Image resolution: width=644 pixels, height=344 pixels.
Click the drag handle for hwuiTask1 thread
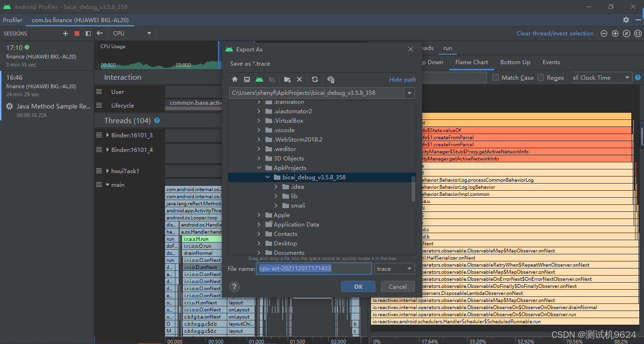point(99,171)
